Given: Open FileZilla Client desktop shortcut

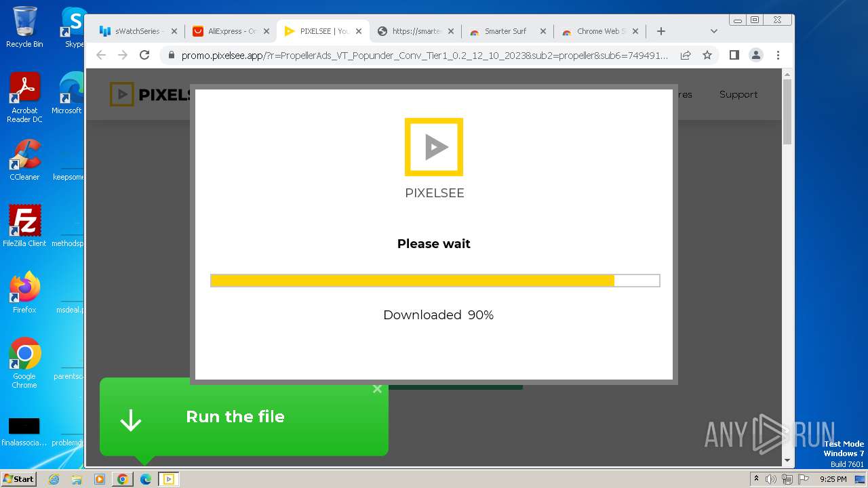Looking at the screenshot, I should point(24,226).
